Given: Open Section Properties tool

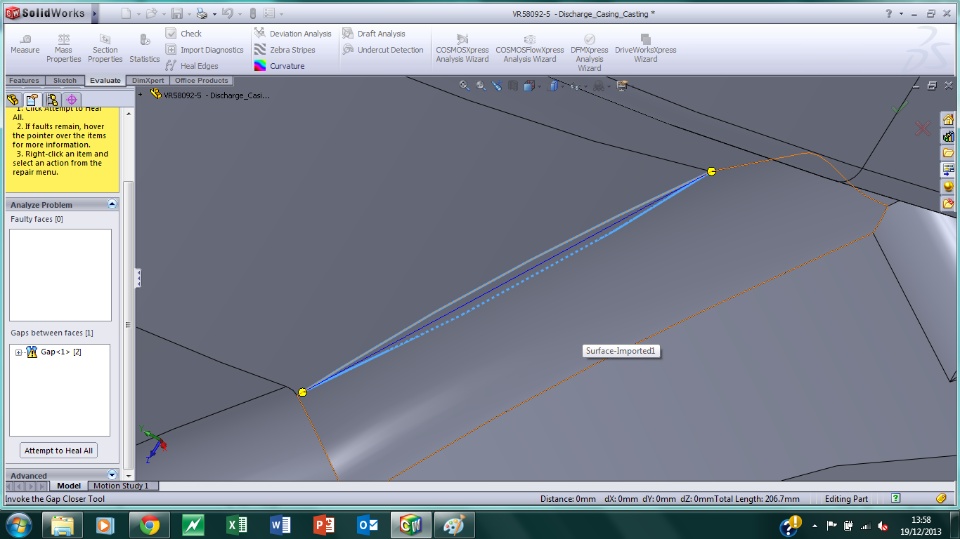Looking at the screenshot, I should pos(105,48).
